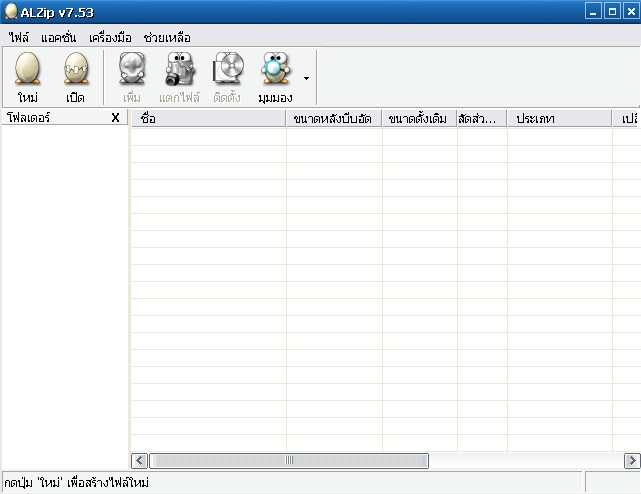
Task: Sort by สัดส่... ratio column header
Action: pos(482,119)
